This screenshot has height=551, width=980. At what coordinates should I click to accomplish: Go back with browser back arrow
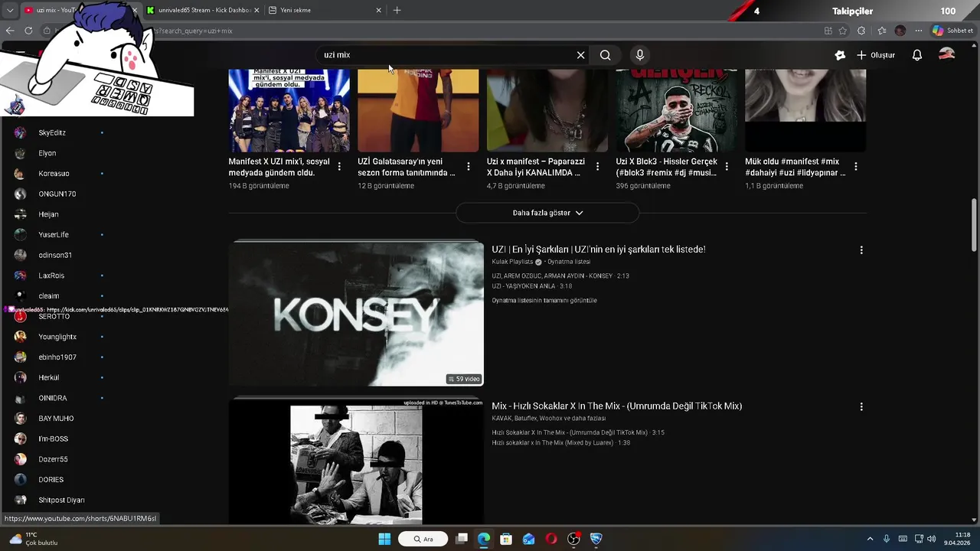(x=10, y=31)
